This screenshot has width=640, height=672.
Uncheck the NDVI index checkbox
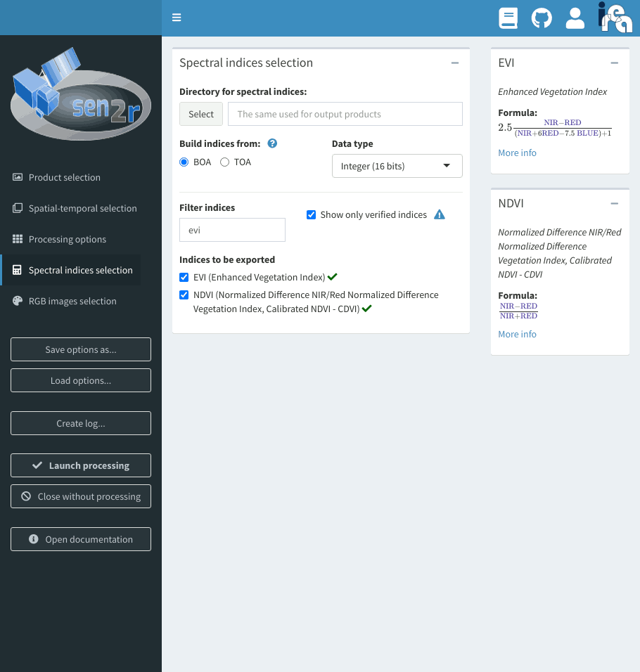pyautogui.click(x=184, y=295)
